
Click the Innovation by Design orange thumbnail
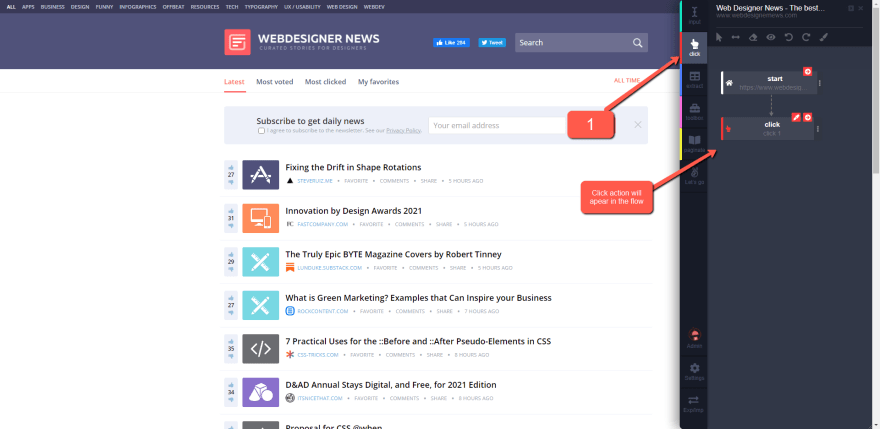(x=260, y=218)
